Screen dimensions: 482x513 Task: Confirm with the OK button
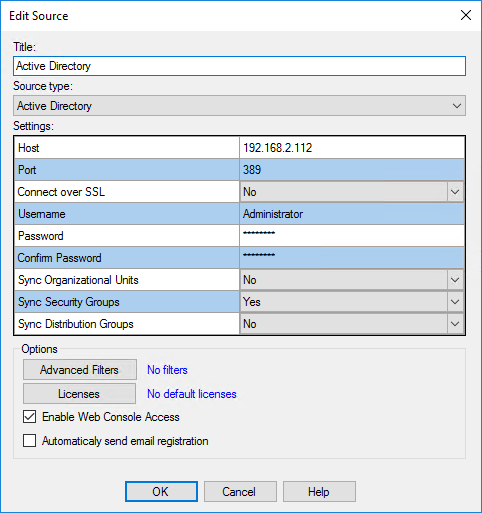(x=161, y=491)
